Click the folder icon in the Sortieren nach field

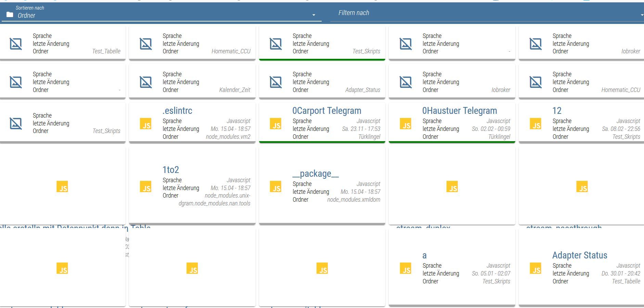pyautogui.click(x=10, y=15)
